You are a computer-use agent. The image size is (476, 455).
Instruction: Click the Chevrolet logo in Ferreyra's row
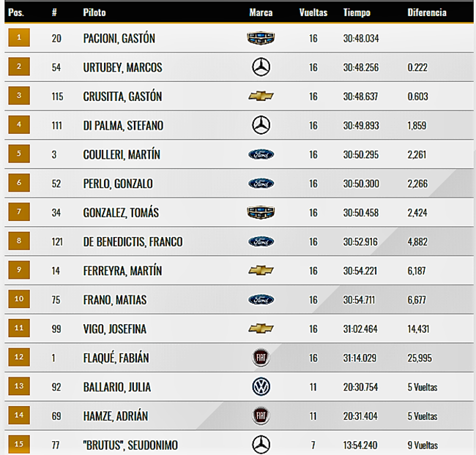pyautogui.click(x=261, y=270)
